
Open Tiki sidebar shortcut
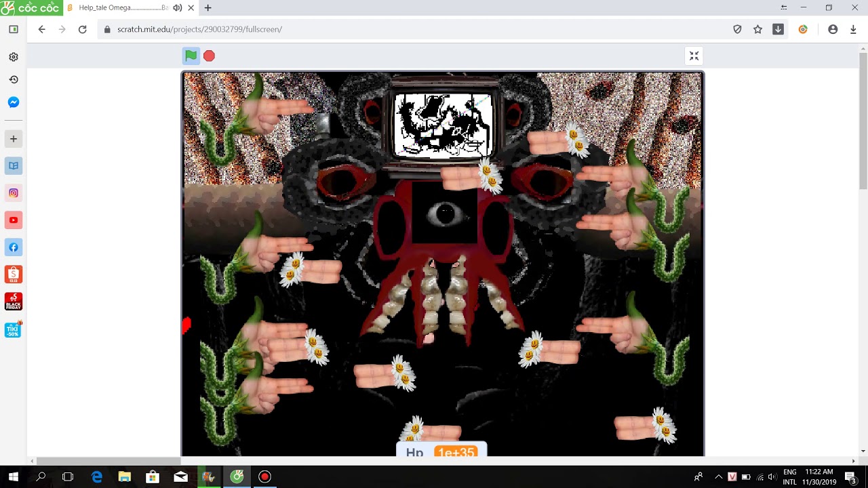pyautogui.click(x=14, y=329)
